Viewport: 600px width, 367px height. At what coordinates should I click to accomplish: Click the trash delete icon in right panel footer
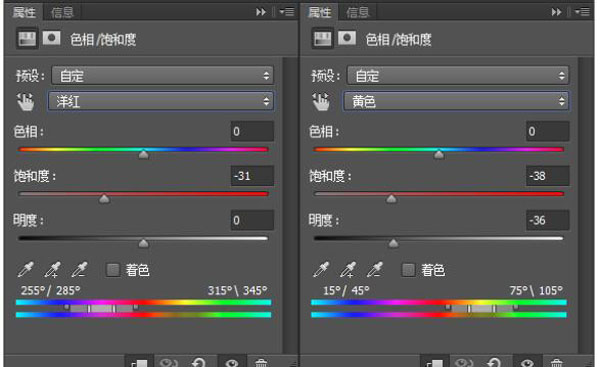(556, 362)
